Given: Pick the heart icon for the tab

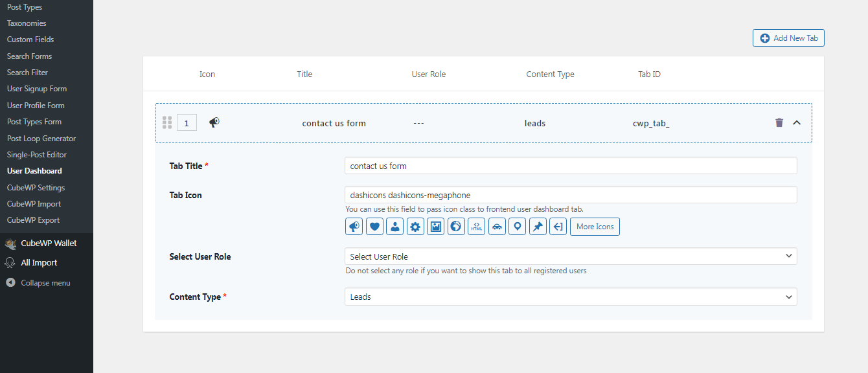Looking at the screenshot, I should pyautogui.click(x=374, y=227).
